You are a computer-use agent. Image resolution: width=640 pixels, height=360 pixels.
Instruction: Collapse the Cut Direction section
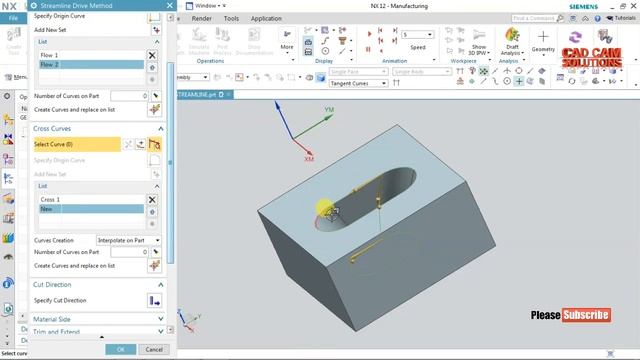161,284
